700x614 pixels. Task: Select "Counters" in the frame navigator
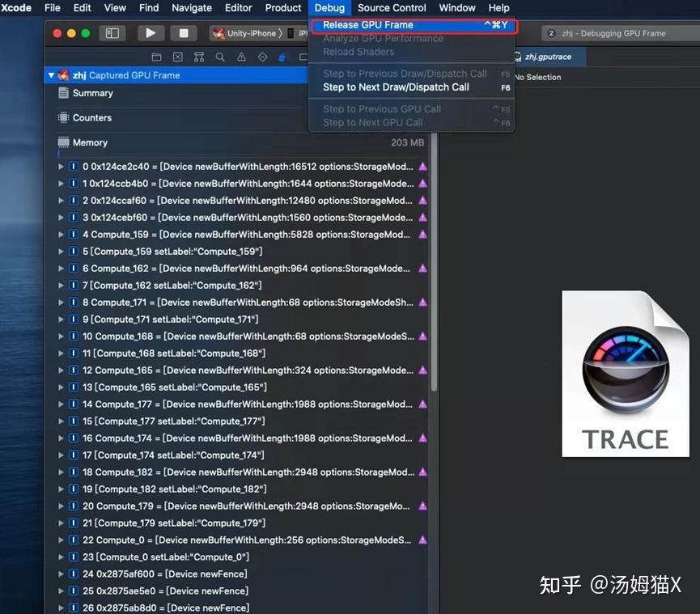tap(91, 117)
